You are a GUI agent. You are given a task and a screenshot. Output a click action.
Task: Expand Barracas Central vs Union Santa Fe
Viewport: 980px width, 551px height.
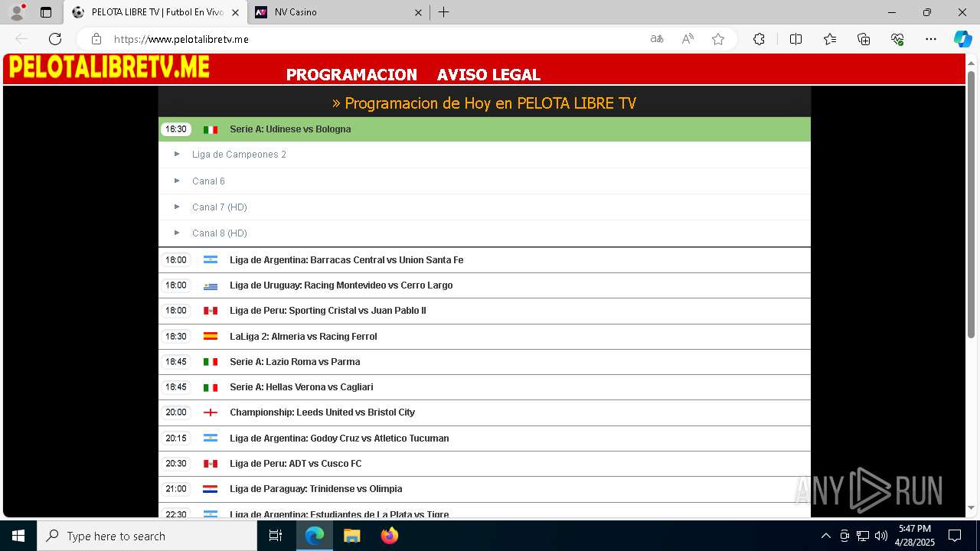(484, 260)
